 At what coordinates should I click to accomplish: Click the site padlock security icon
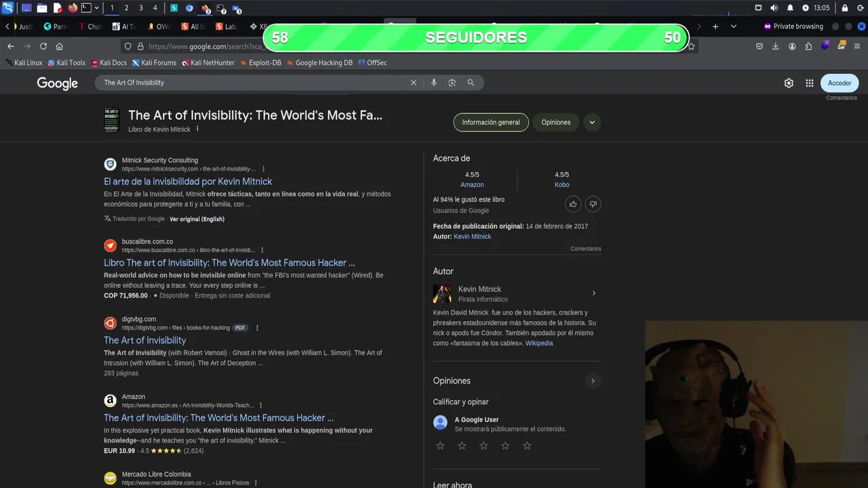click(x=140, y=46)
